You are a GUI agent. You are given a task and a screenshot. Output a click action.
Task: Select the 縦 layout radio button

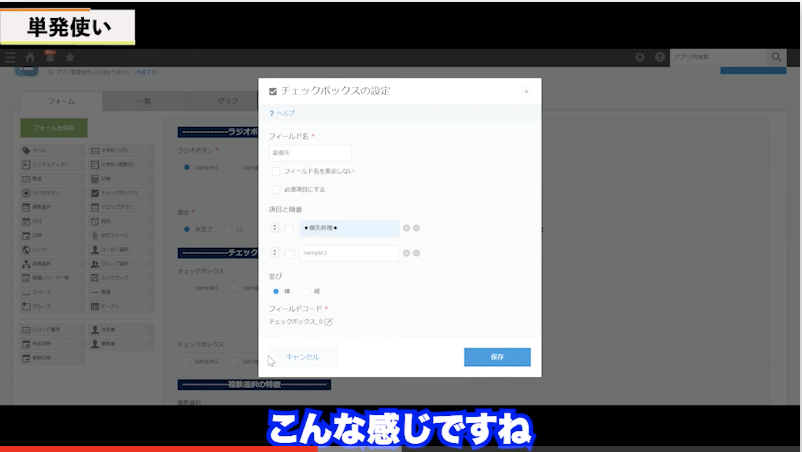[306, 291]
